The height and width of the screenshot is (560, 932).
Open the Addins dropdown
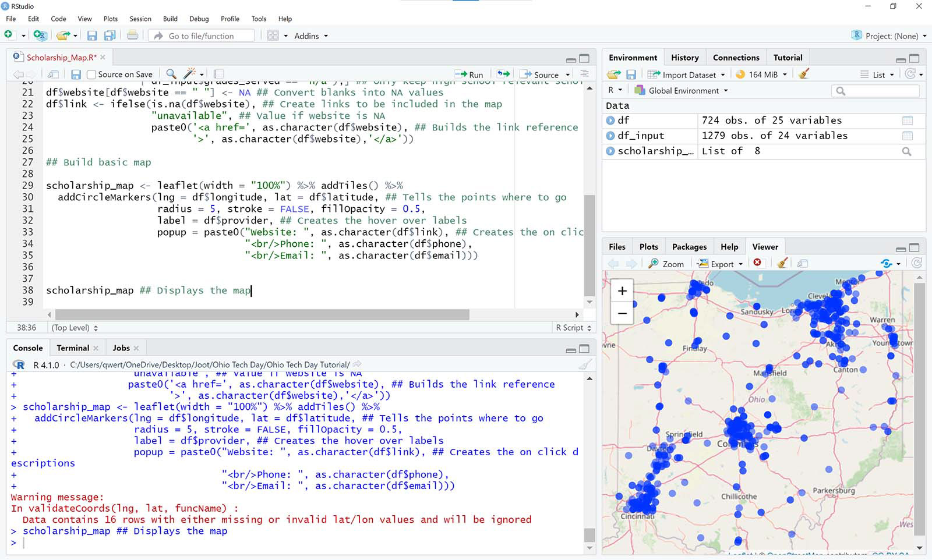click(311, 36)
